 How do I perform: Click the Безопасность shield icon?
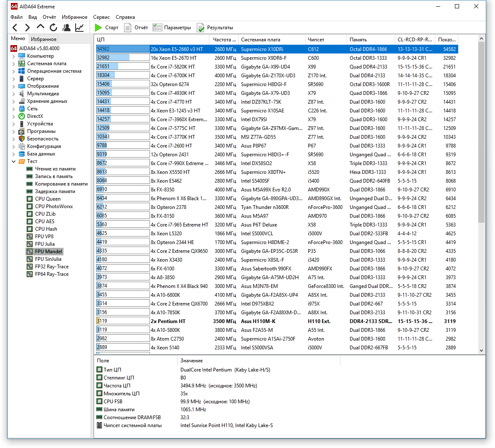point(22,139)
